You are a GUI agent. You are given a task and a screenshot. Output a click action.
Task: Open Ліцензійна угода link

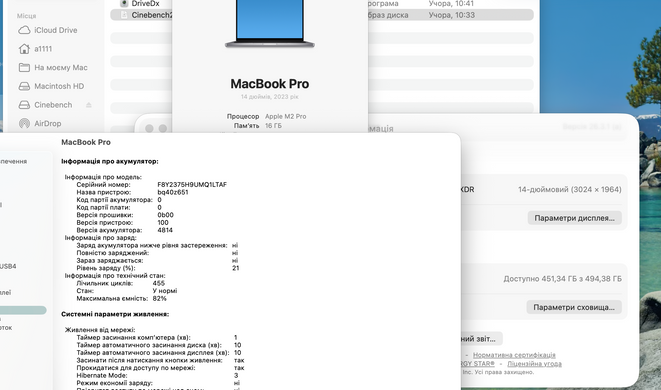coord(534,363)
